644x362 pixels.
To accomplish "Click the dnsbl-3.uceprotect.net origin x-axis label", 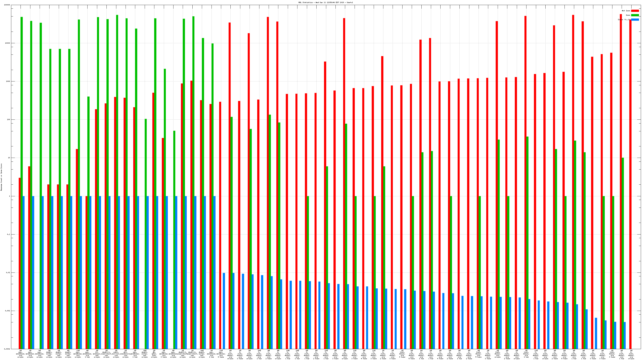I will pos(183,354).
